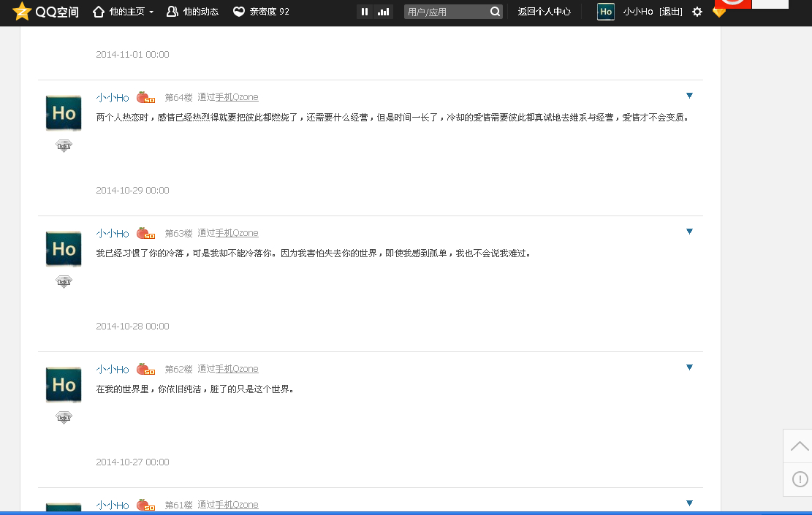
Task: Go to 返回个人中心
Action: point(545,12)
